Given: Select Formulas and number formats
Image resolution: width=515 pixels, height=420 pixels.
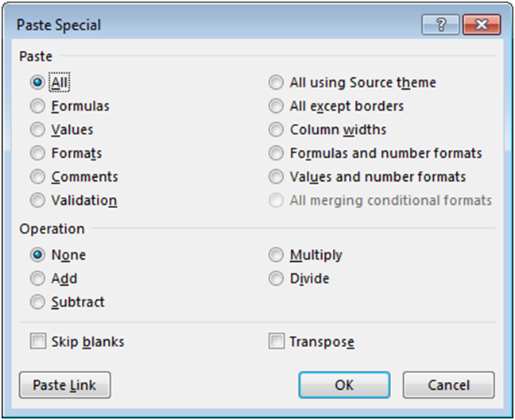Looking at the screenshot, I should point(276,153).
